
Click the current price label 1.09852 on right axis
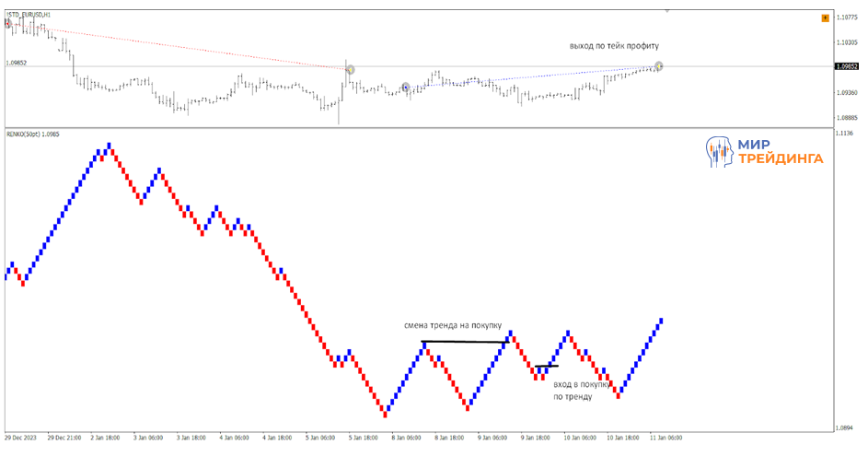846,66
